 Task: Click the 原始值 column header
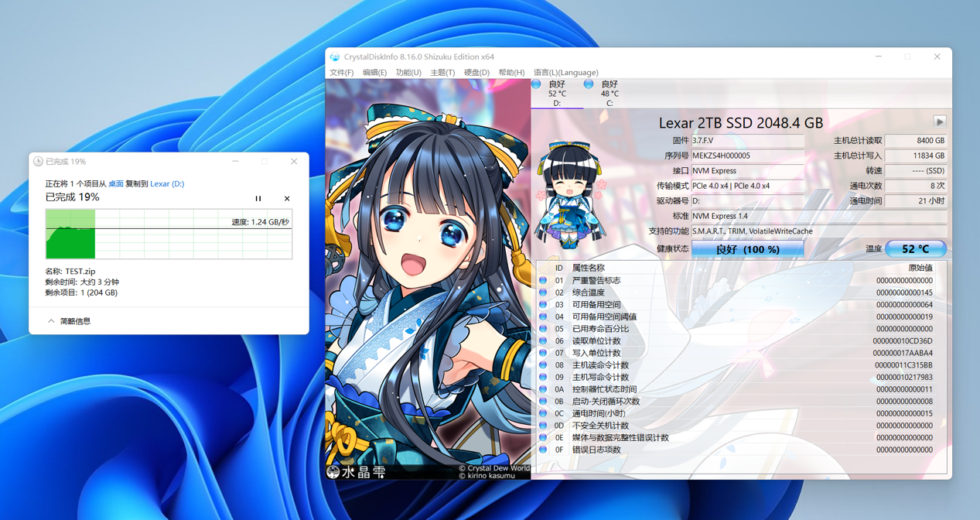click(920, 268)
